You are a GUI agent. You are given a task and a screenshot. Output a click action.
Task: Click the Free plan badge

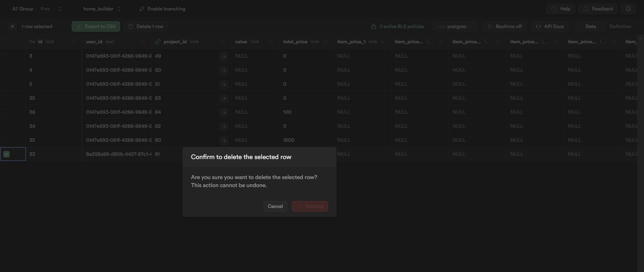[x=45, y=9]
